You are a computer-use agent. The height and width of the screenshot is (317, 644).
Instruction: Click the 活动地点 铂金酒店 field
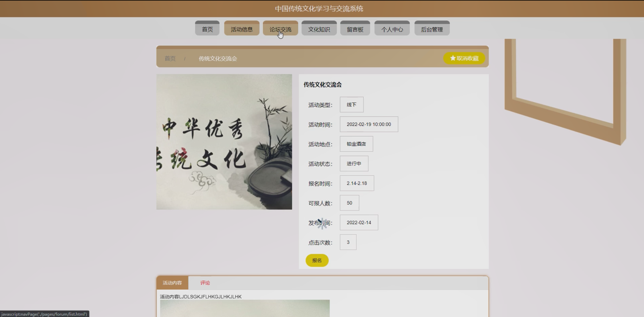click(x=356, y=144)
